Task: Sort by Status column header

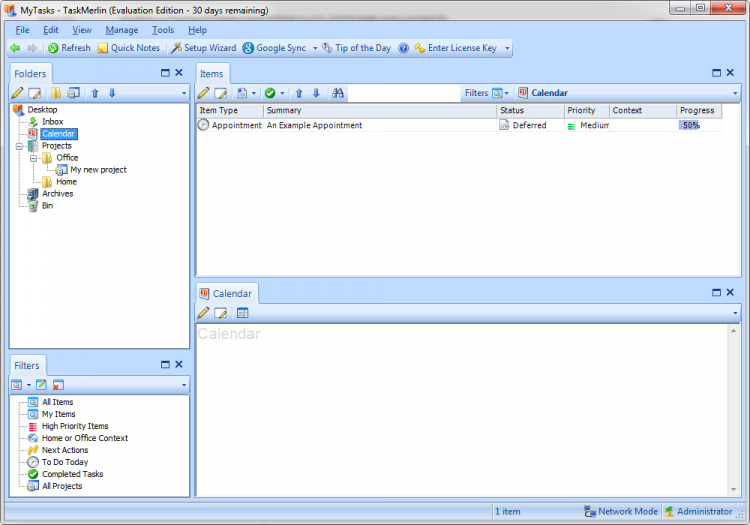Action: tap(530, 110)
